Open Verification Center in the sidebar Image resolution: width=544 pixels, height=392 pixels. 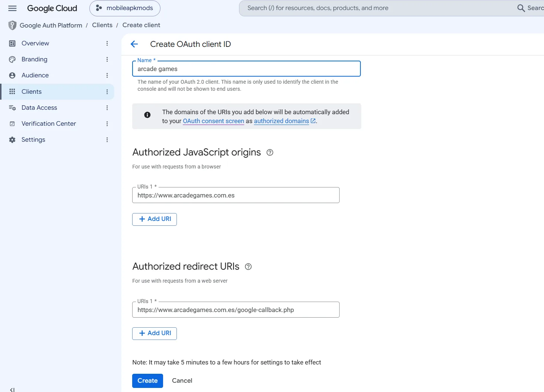click(57, 123)
